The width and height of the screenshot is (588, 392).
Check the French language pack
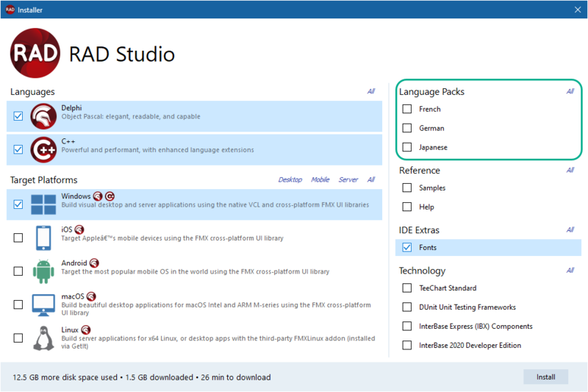pos(407,109)
